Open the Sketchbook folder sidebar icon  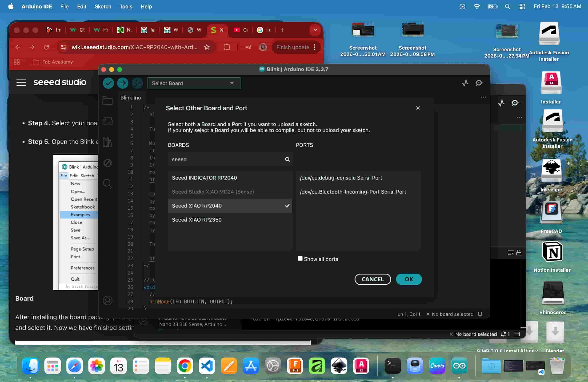coord(107,100)
